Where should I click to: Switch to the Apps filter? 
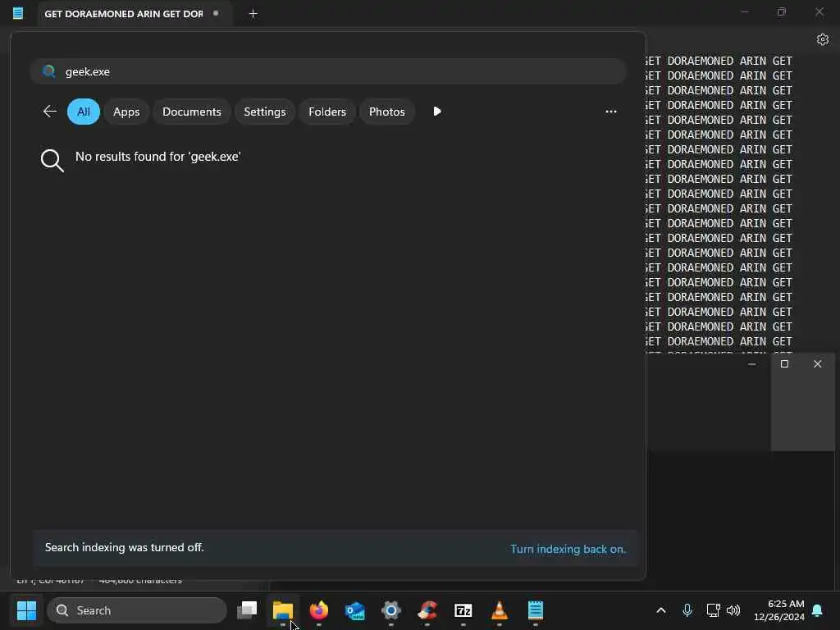[126, 112]
